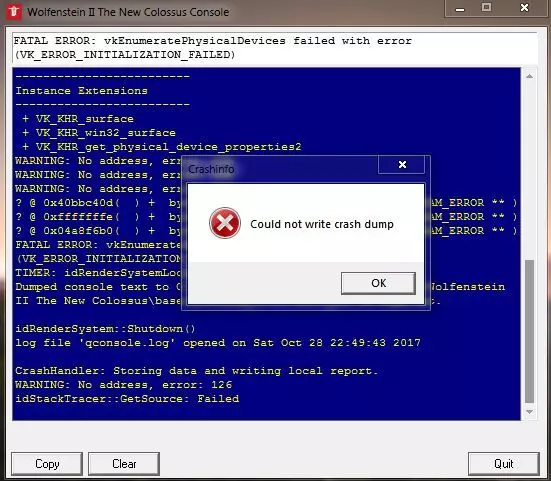The image size is (551, 481).
Task: Click the 'Crashinfo' dialog title
Action: [211, 169]
